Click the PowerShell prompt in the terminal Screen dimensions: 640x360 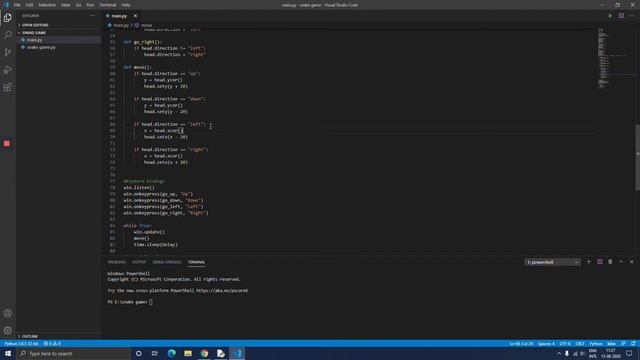(x=127, y=302)
